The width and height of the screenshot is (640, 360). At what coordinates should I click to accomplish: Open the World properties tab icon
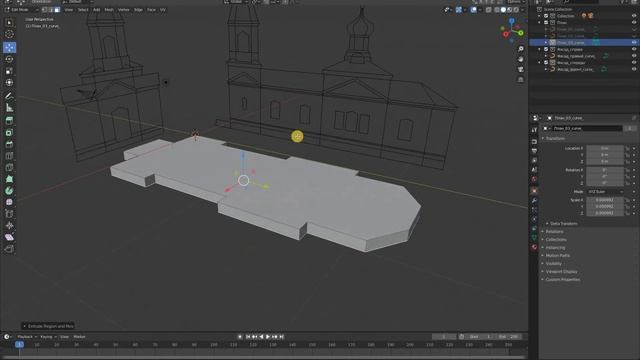[534, 179]
